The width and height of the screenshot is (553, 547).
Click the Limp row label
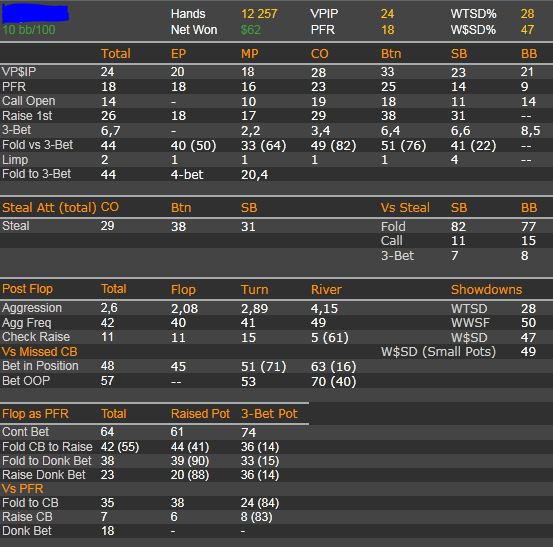(x=15, y=160)
